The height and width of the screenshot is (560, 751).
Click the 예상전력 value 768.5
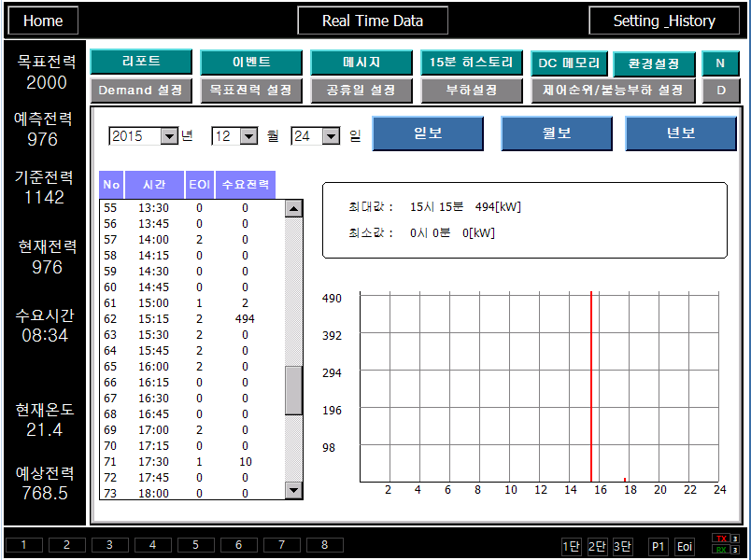pyautogui.click(x=45, y=493)
